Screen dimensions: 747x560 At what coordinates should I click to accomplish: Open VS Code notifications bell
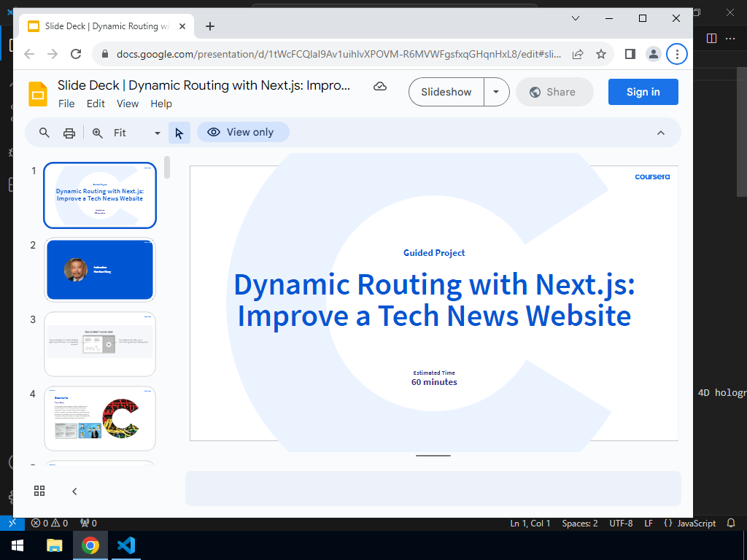point(731,523)
